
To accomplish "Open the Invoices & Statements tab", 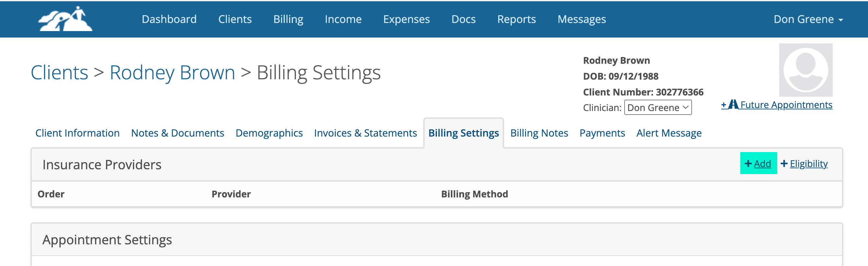I will coord(365,133).
